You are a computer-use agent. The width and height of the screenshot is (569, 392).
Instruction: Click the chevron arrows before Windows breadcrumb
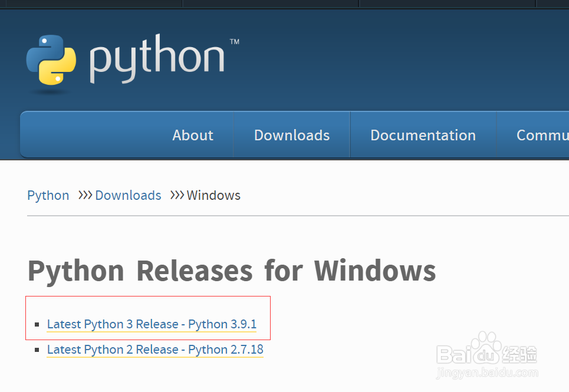point(176,195)
